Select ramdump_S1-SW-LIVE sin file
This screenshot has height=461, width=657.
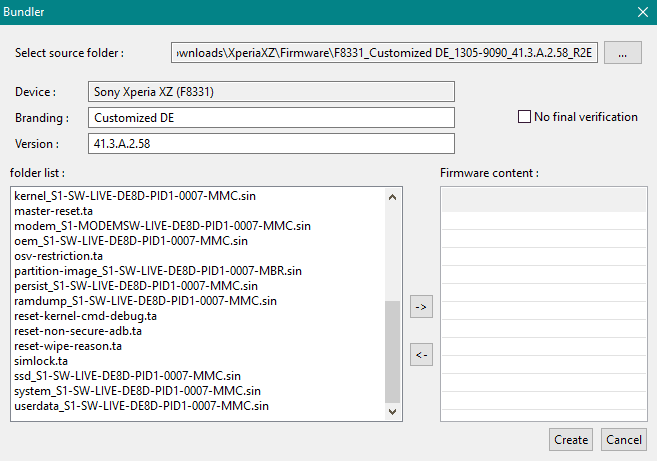[145, 301]
